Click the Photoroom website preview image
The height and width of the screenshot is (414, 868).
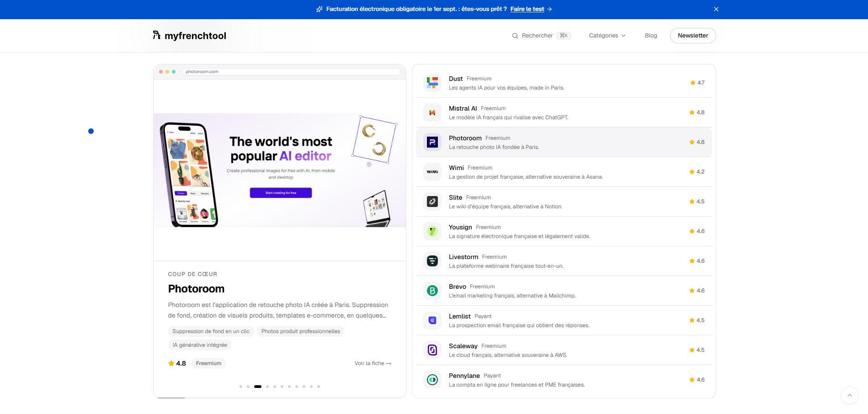(x=280, y=170)
